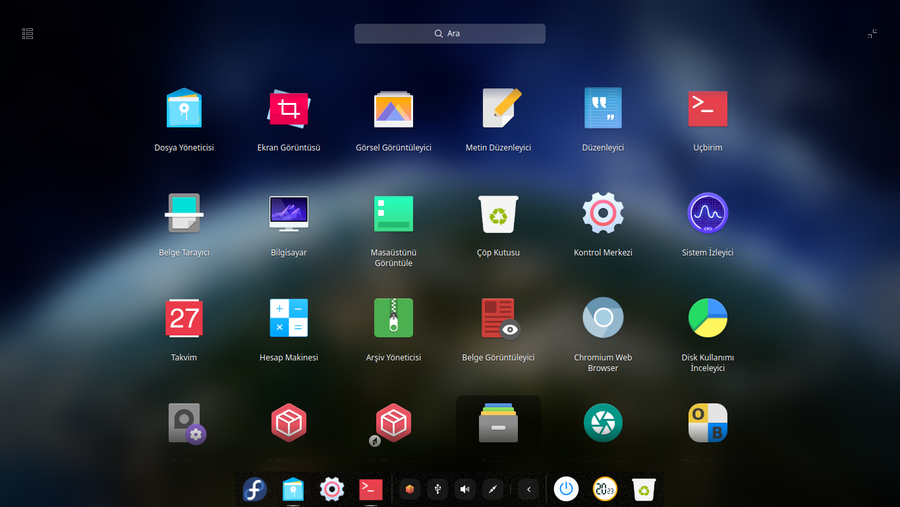Launch the Ekran Görüntüsü screenshot app
The image size is (900, 507).
coord(289,108)
